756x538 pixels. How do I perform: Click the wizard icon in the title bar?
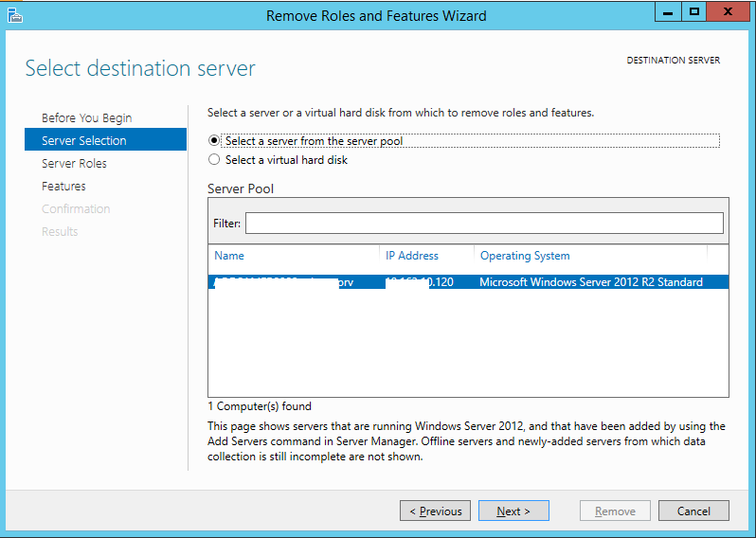tap(15, 15)
